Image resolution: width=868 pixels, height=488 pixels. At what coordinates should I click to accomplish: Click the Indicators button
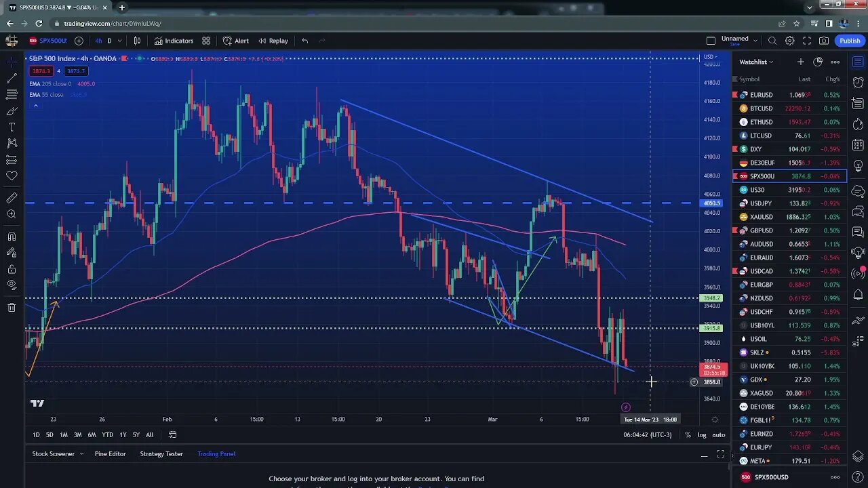(x=174, y=41)
